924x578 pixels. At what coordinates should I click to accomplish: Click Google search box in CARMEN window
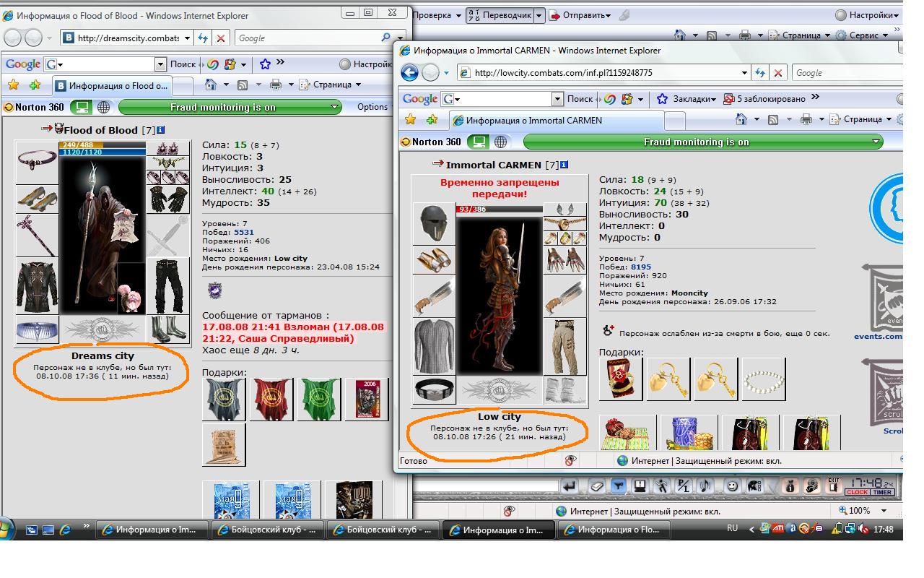pos(847,73)
